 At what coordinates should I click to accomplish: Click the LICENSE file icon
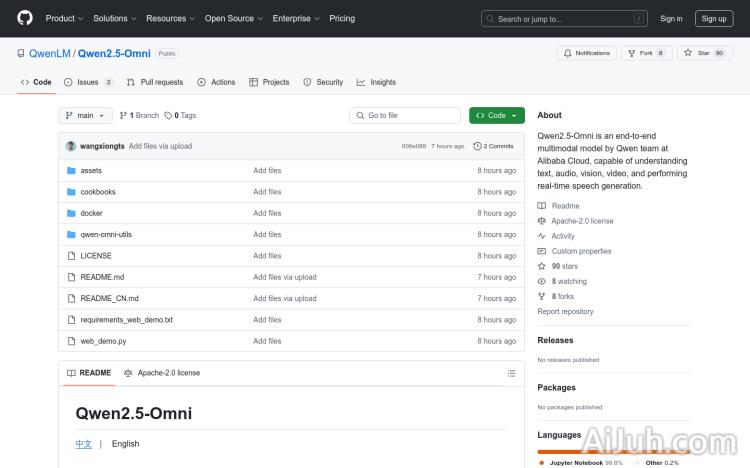(x=71, y=256)
